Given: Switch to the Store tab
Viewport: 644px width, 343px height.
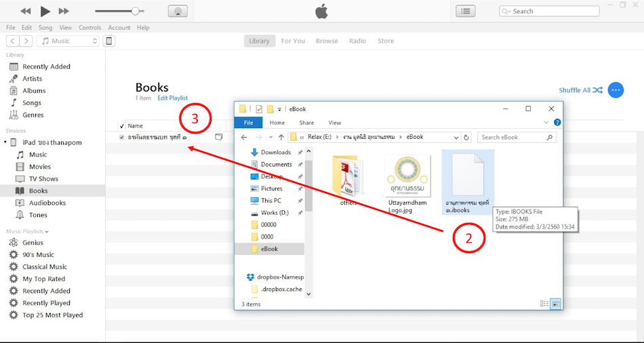Looking at the screenshot, I should (x=386, y=41).
